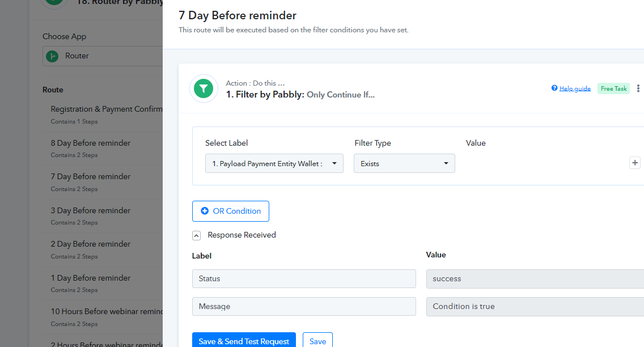This screenshot has height=347, width=644.
Task: Click the Save & Send Test Request button
Action: click(x=244, y=341)
